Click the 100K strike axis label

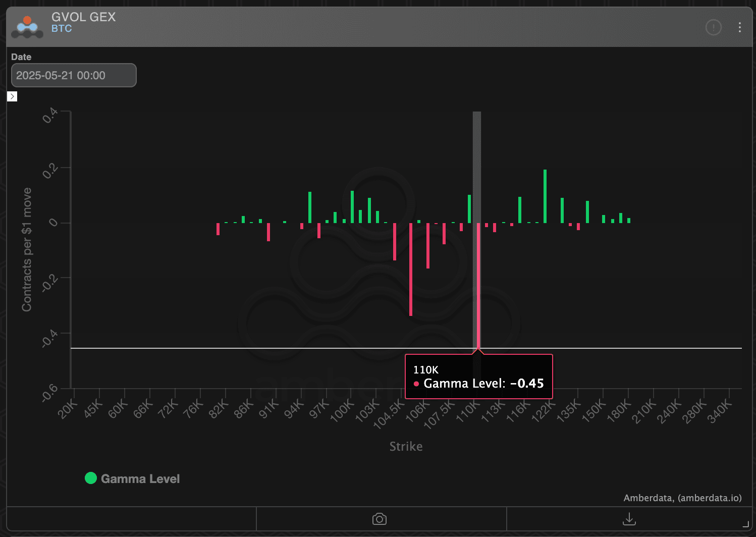point(343,410)
